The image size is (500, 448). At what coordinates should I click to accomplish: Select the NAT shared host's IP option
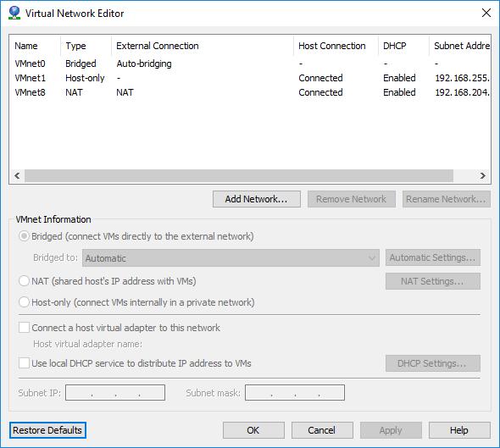pyautogui.click(x=25, y=281)
